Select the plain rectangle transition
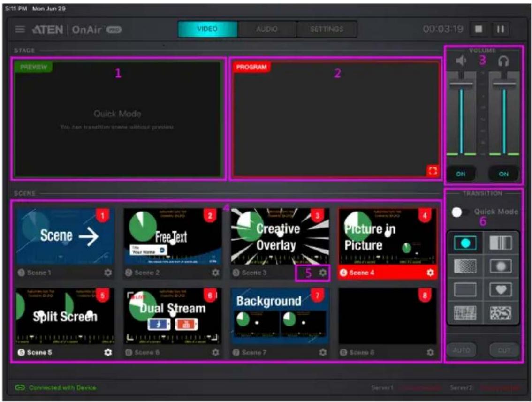The width and height of the screenshot is (532, 402). pos(465,290)
